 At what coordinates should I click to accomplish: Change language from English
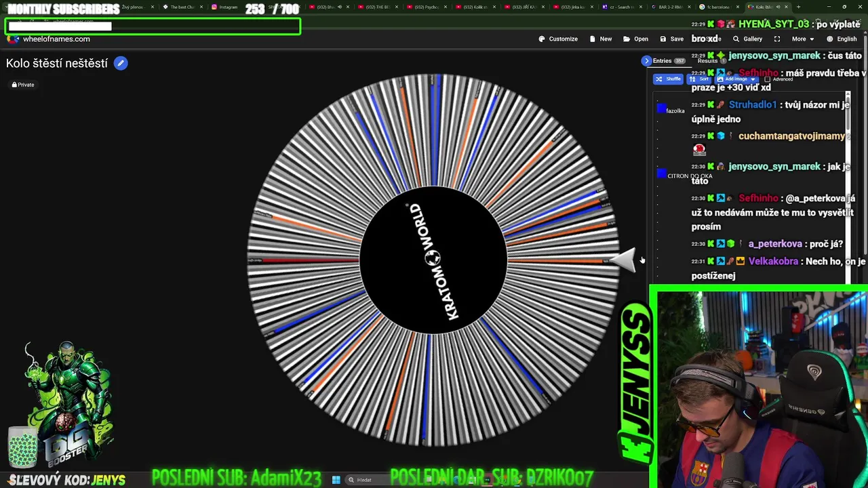click(842, 39)
